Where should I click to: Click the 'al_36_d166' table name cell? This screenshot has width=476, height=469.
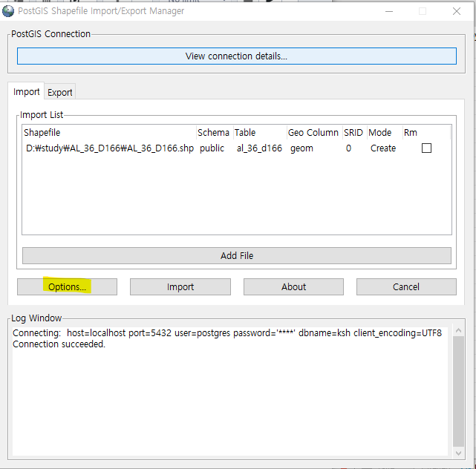259,148
